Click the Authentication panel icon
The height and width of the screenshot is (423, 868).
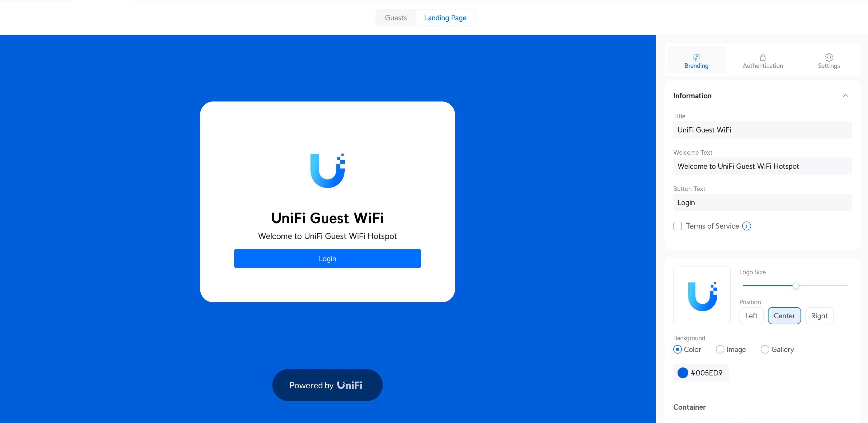pos(763,57)
